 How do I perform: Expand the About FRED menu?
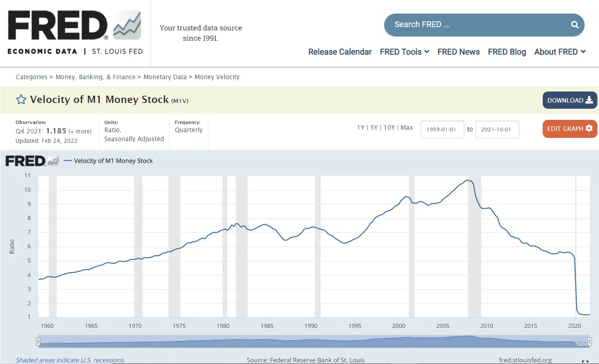click(560, 52)
